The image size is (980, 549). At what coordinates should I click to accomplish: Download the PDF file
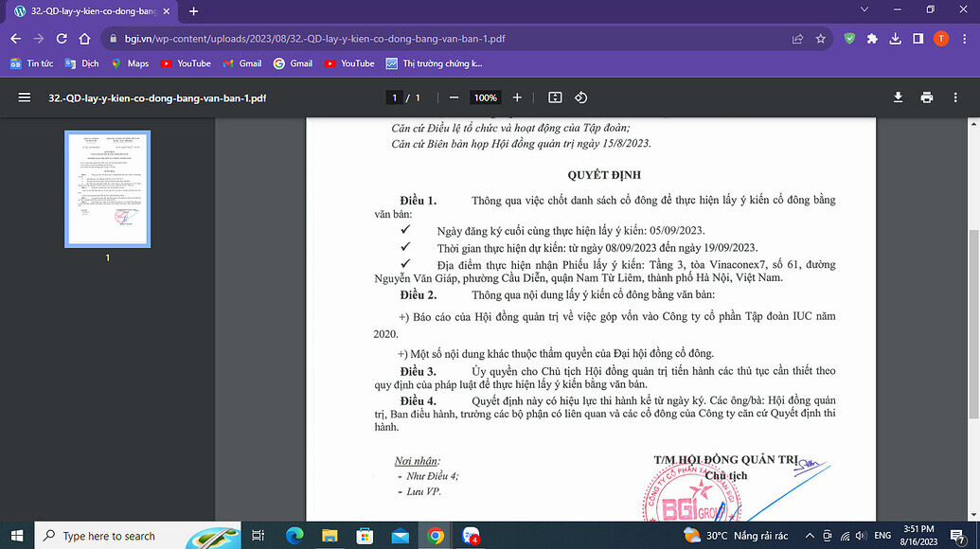click(898, 97)
